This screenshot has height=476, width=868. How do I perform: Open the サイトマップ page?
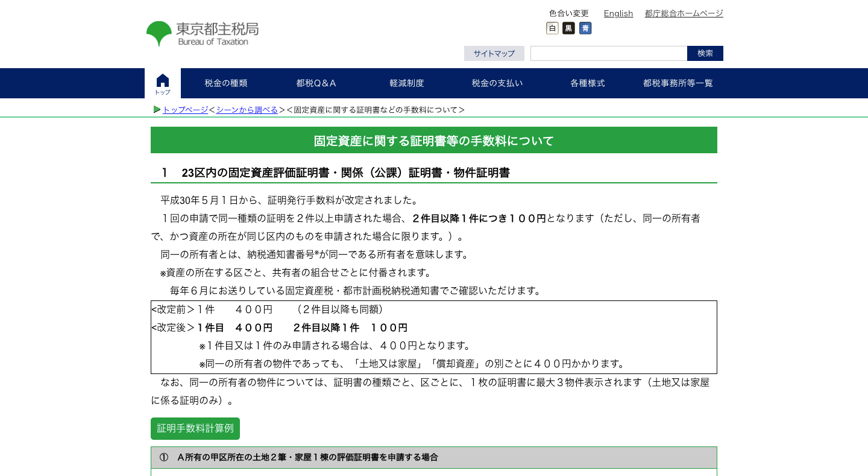(494, 53)
